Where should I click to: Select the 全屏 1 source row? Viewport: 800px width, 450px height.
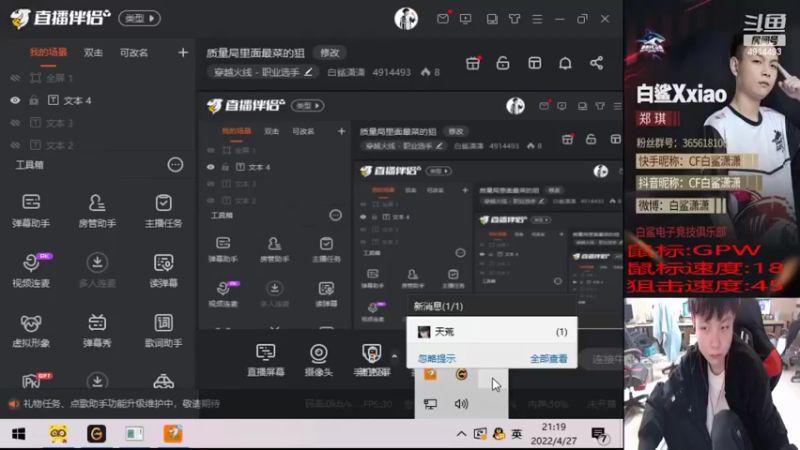pyautogui.click(x=97, y=78)
